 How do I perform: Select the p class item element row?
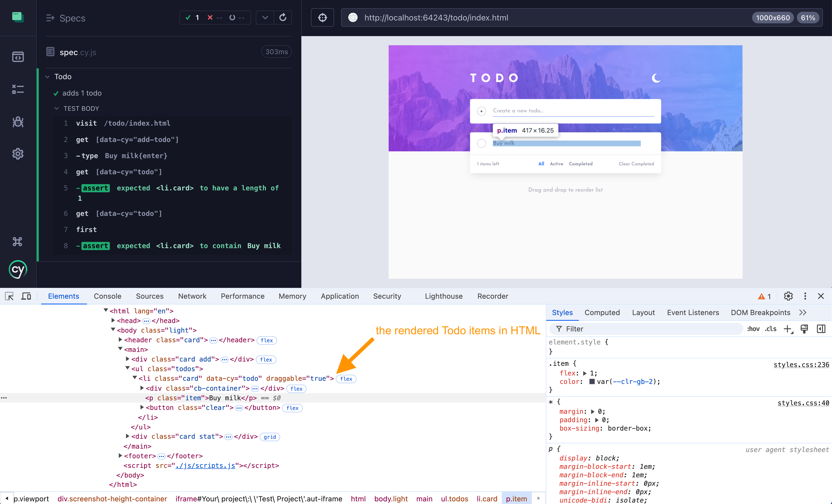(273, 398)
